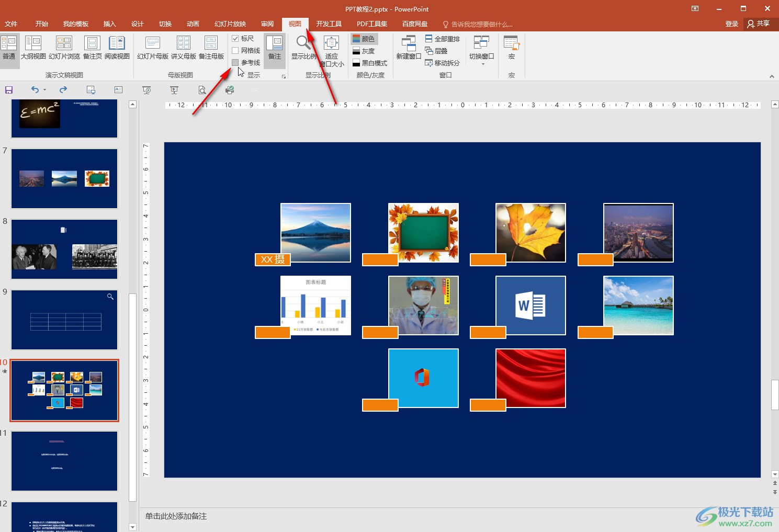Select the red silk picture on slide

[530, 378]
